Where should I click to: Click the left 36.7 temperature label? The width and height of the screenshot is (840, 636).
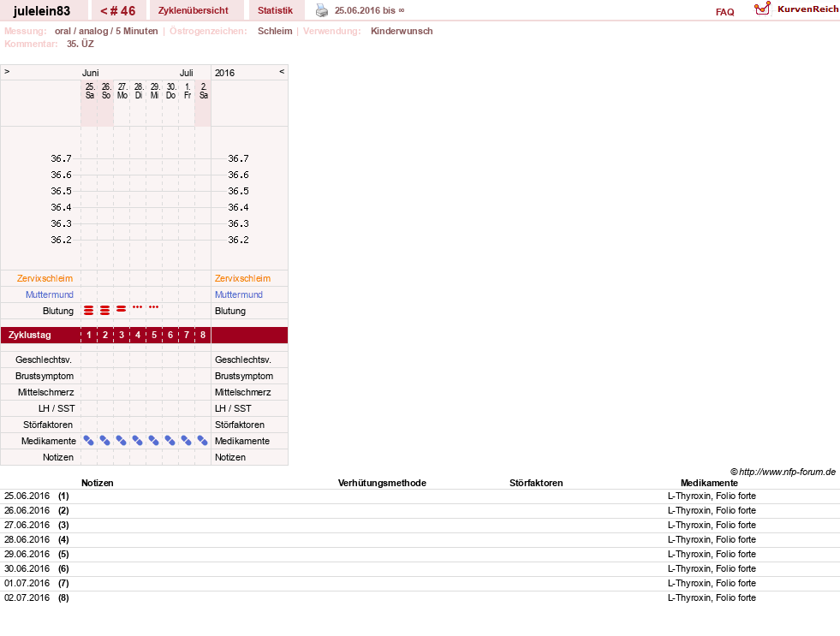pos(61,158)
